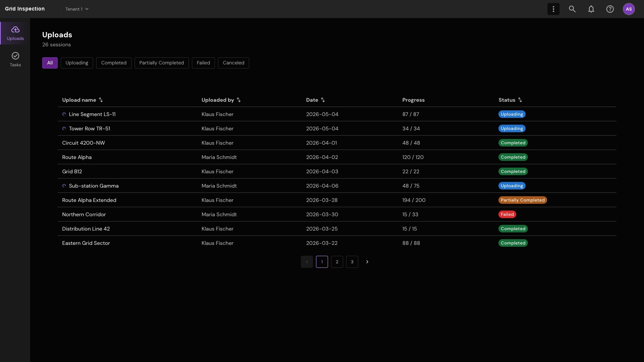Screen dimensions: 644x362
Task: Sort by Status arrows icon
Action: click(x=520, y=100)
